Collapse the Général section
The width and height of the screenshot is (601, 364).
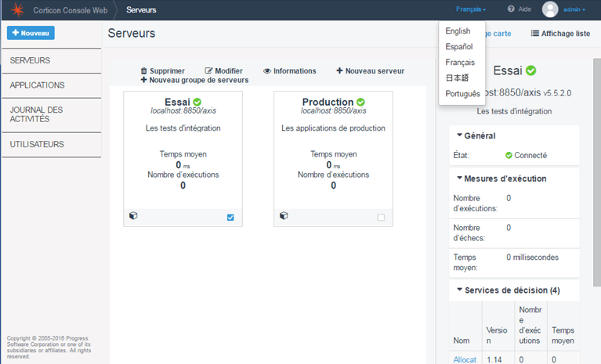tap(459, 136)
